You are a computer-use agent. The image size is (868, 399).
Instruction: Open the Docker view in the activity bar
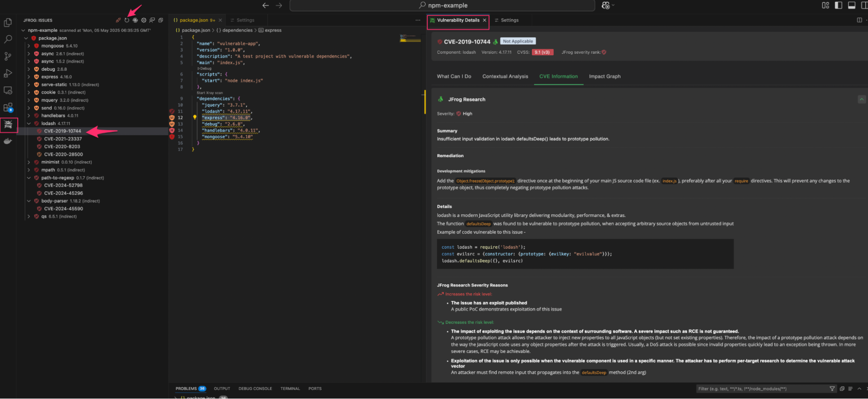point(8,141)
